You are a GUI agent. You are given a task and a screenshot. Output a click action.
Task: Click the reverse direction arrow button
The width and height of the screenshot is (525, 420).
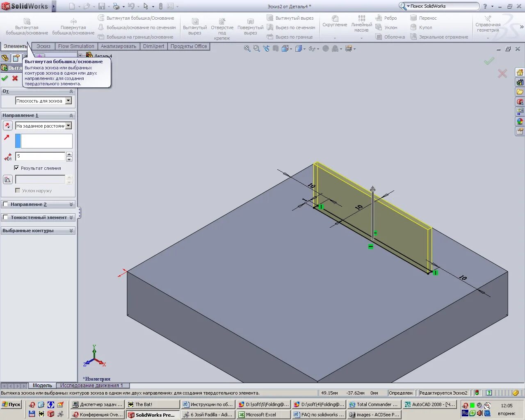pyautogui.click(x=7, y=126)
